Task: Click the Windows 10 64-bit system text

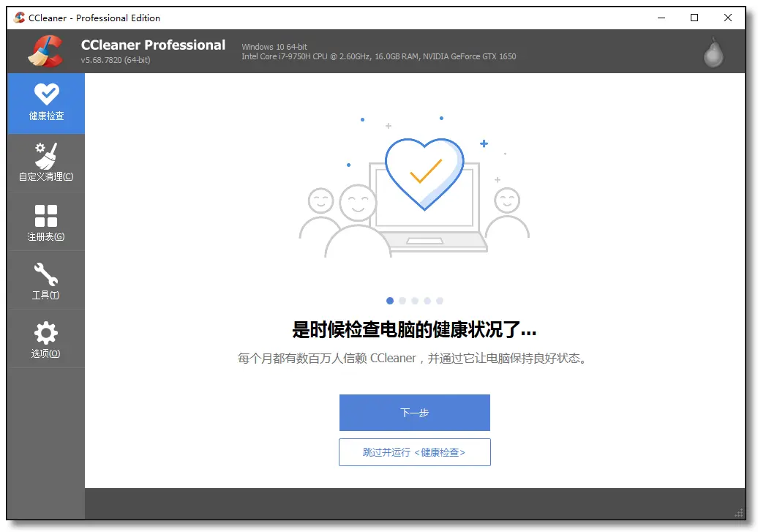Action: 274,47
